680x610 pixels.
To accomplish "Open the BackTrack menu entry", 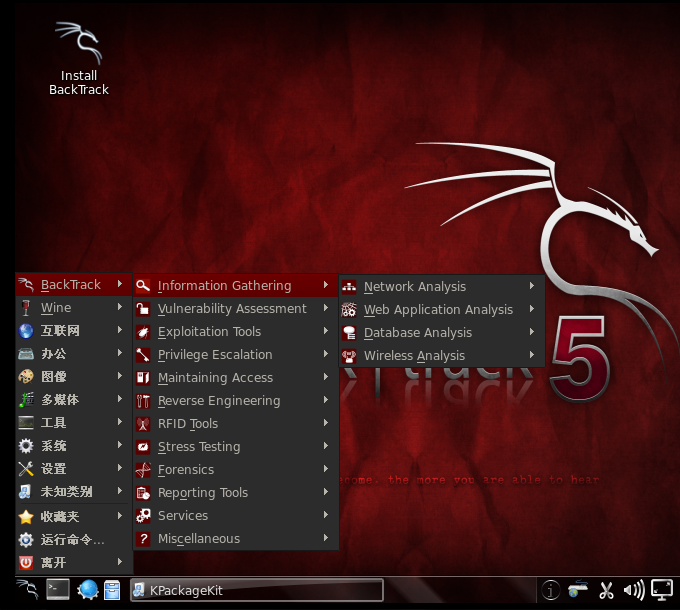I will click(73, 284).
